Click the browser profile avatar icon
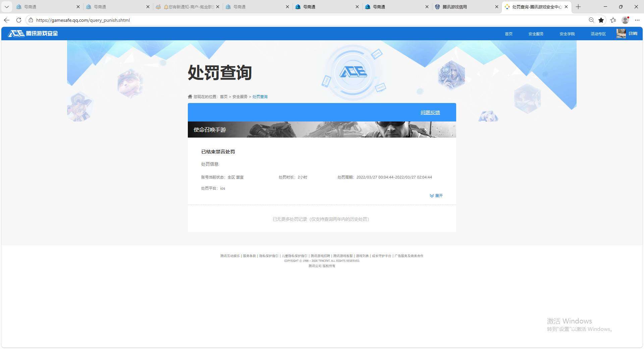The height and width of the screenshot is (349, 644). coord(625,20)
